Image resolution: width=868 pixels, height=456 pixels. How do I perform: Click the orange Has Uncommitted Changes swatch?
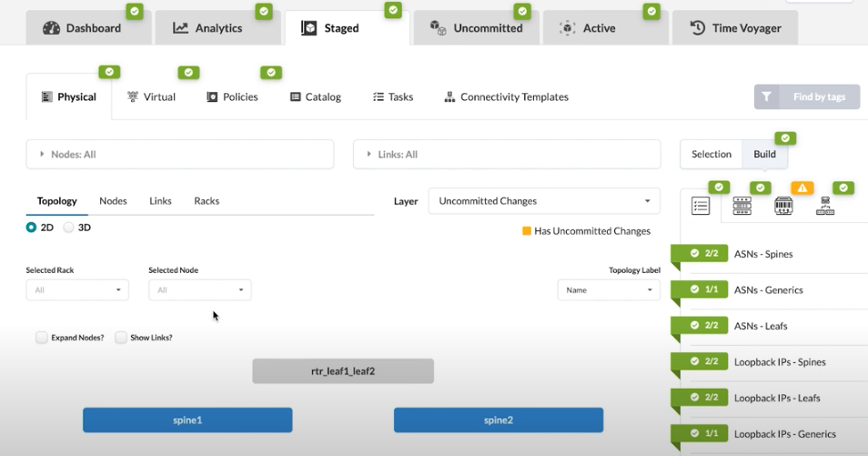coord(527,231)
